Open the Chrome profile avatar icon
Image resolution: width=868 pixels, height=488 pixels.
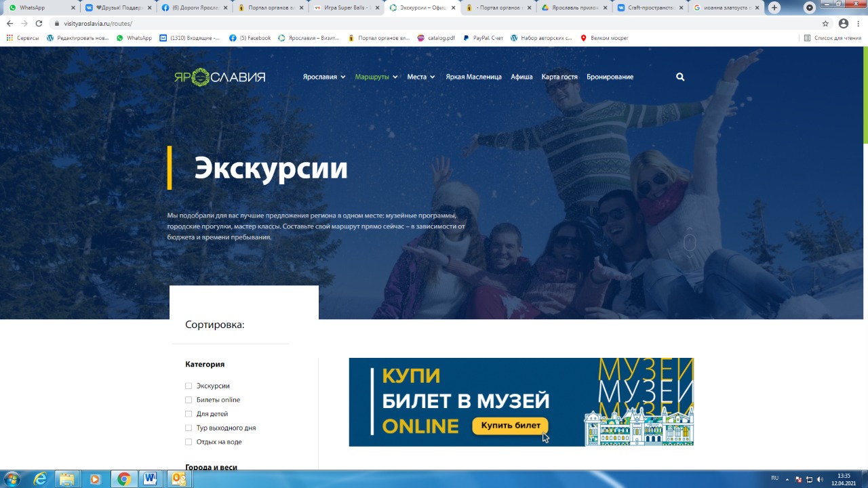(843, 23)
